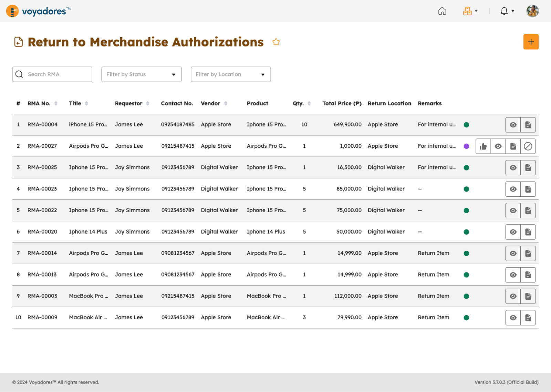The width and height of the screenshot is (551, 392).
Task: Cancel RMA-00027 with the ban icon
Action: pyautogui.click(x=528, y=146)
